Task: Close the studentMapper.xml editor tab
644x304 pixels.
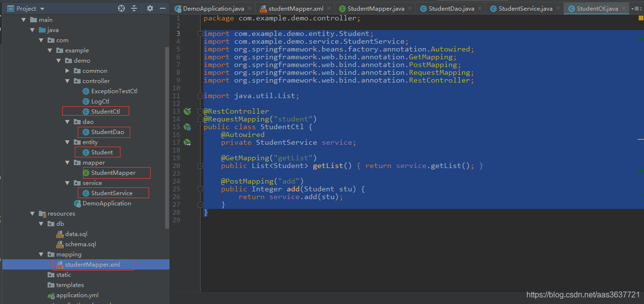Action: click(329, 8)
